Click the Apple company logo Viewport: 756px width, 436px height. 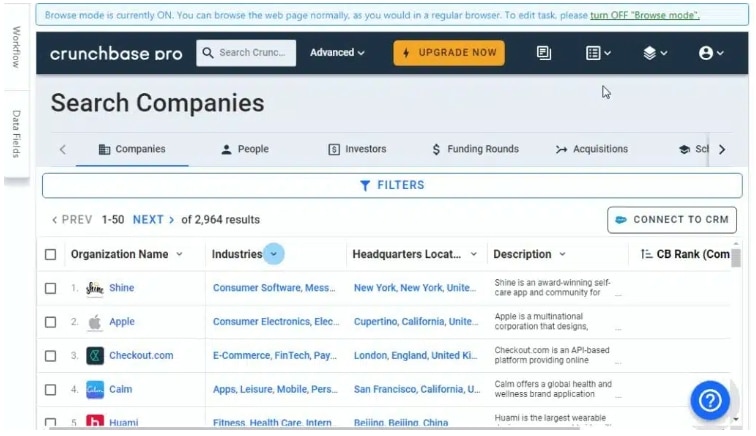94,322
